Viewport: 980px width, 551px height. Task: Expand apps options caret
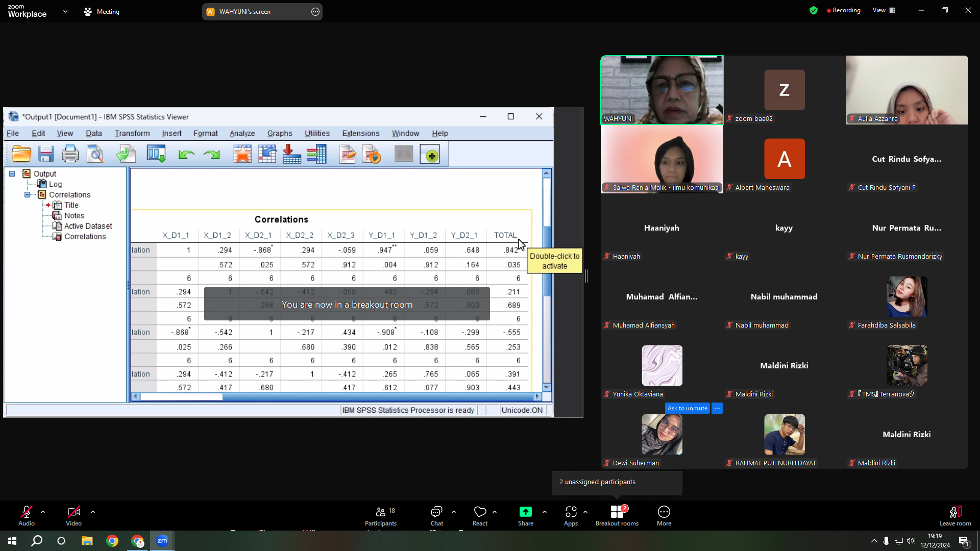[x=585, y=512]
